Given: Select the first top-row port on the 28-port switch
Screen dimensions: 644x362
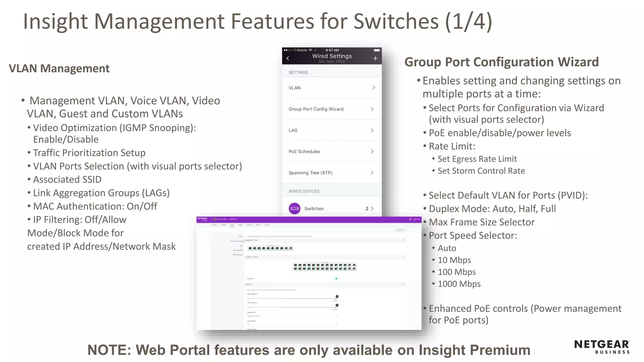Looking at the screenshot, I should tap(295, 265).
